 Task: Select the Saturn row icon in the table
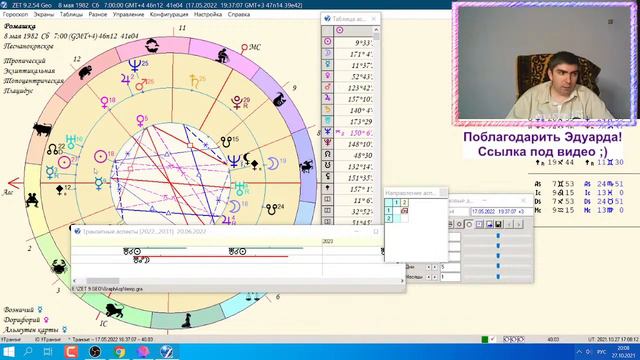(327, 109)
